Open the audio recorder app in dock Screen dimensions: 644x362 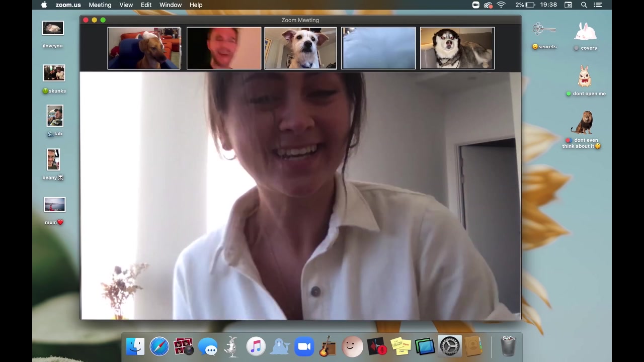[377, 346]
